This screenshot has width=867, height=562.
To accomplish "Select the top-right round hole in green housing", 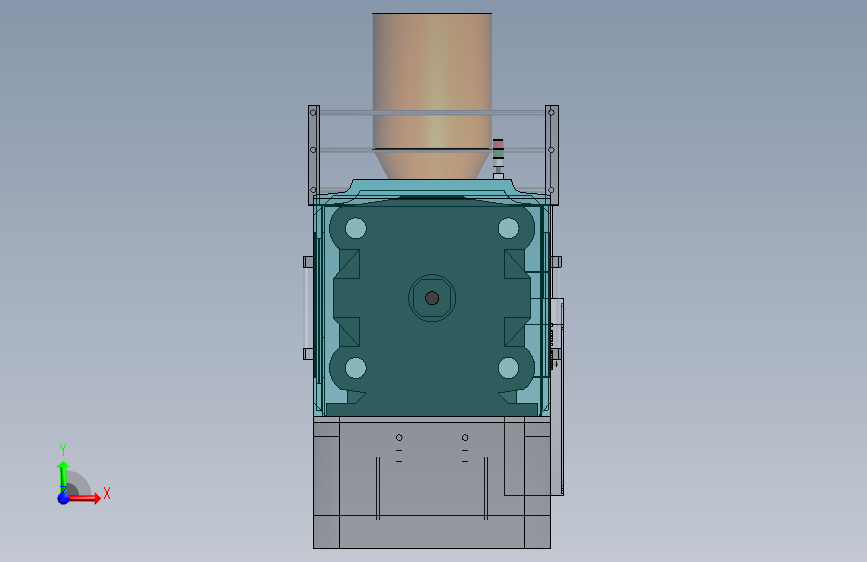I will tap(508, 228).
